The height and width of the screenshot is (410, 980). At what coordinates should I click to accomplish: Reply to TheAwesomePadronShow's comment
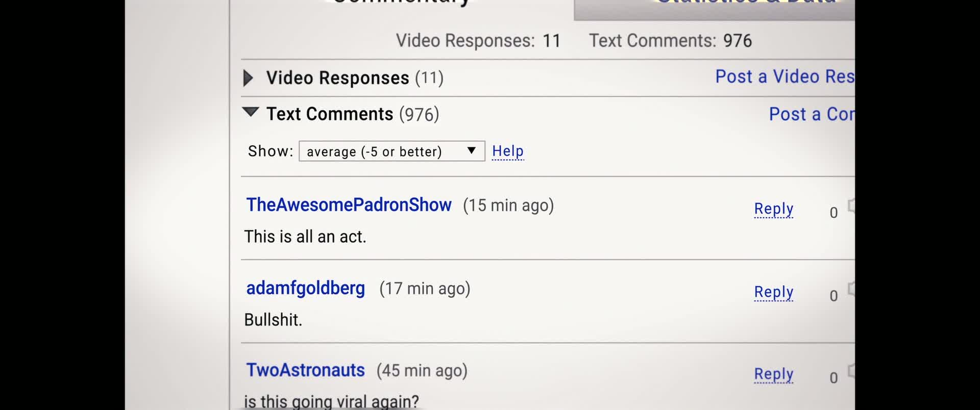click(774, 209)
